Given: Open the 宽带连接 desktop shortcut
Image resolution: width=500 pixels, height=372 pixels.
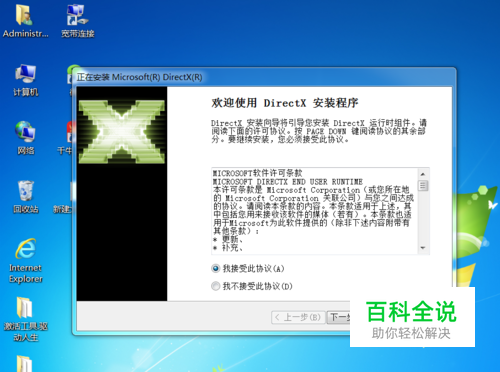Looking at the screenshot, I should point(77,21).
